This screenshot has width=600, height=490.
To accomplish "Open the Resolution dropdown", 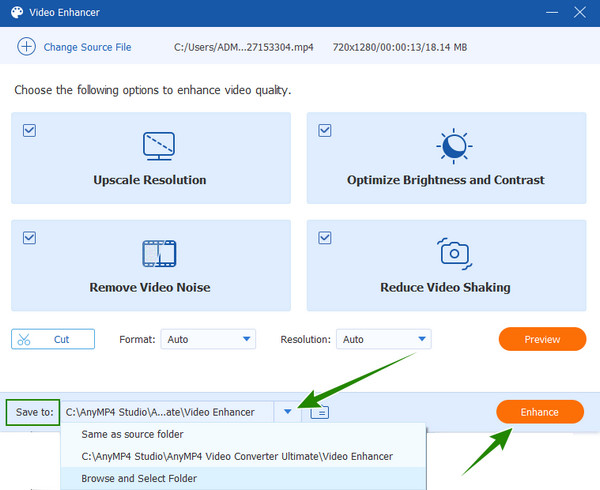I will pos(384,339).
